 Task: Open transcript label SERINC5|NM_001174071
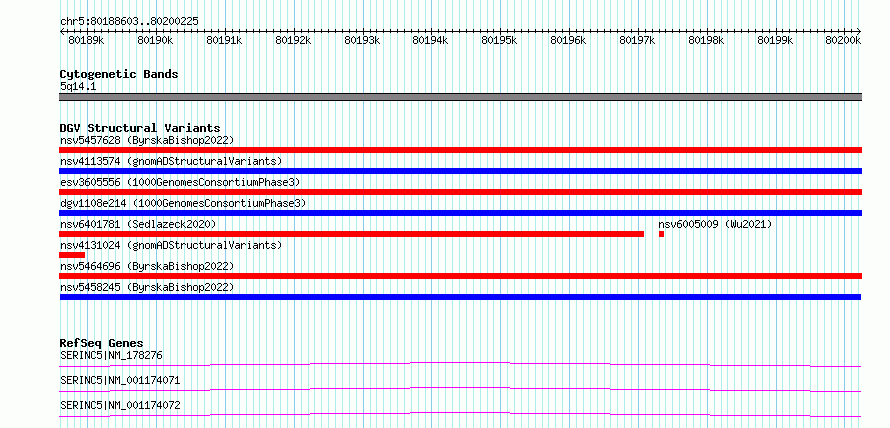coord(120,380)
